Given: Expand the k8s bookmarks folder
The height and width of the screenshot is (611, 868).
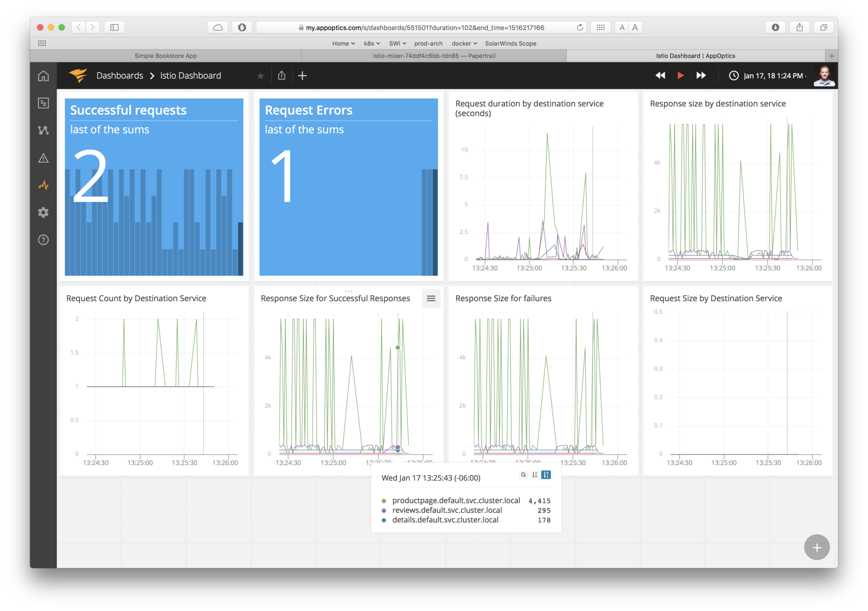Looking at the screenshot, I should 372,43.
